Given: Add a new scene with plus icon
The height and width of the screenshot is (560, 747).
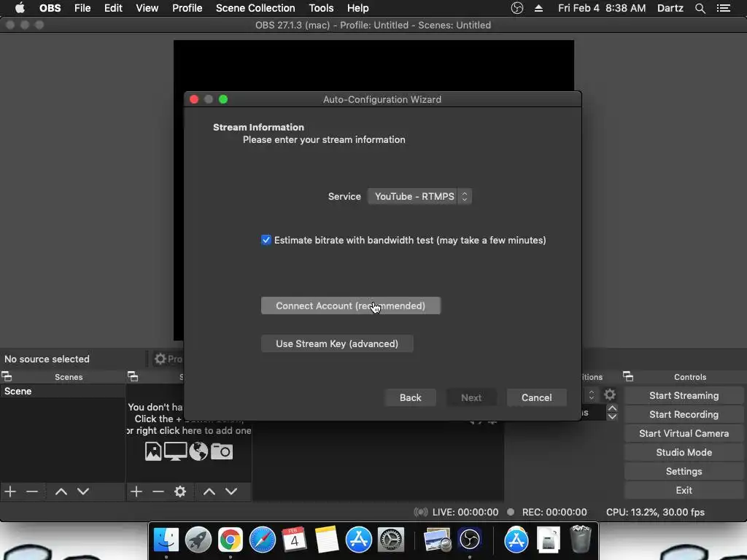Looking at the screenshot, I should pos(10,491).
